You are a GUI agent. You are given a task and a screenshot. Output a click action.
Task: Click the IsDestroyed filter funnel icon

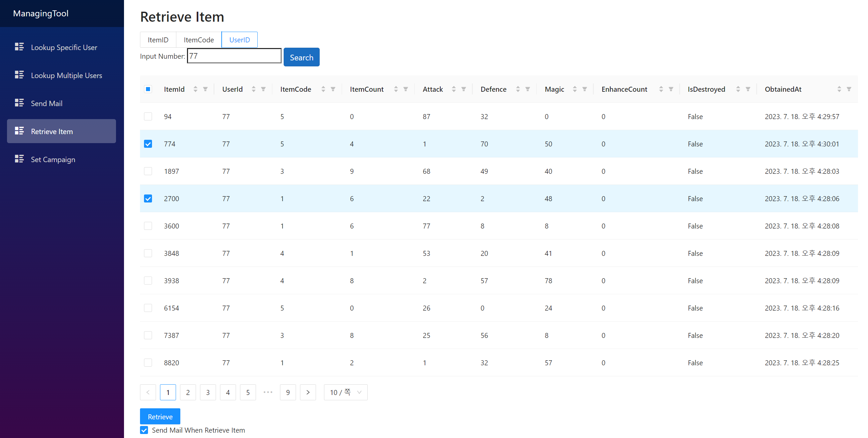pos(748,89)
